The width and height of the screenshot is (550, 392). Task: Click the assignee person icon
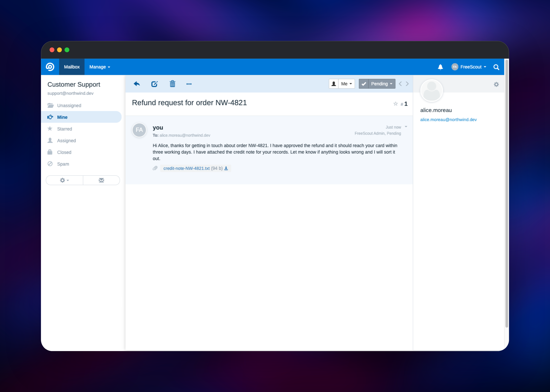[x=334, y=84]
